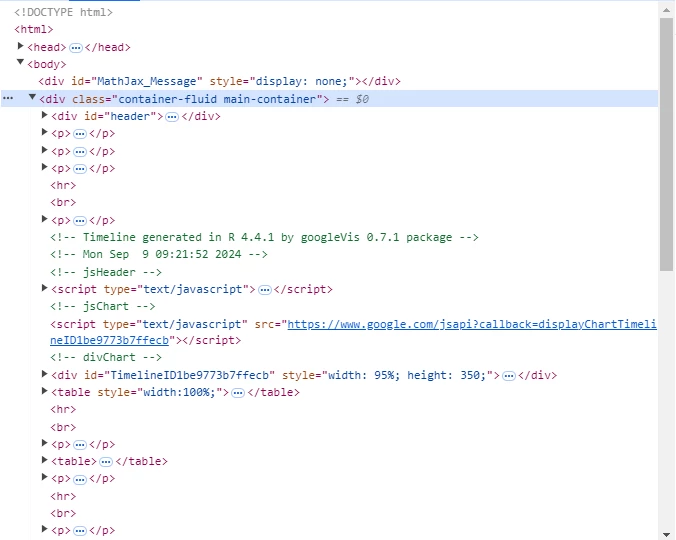The image size is (676, 540).
Task: Select the jsChart comment line
Action: pyautogui.click(x=103, y=306)
